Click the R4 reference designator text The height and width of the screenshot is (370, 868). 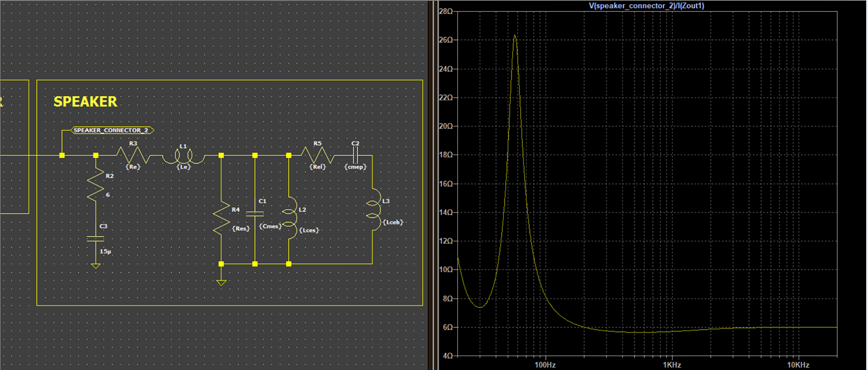tap(236, 210)
